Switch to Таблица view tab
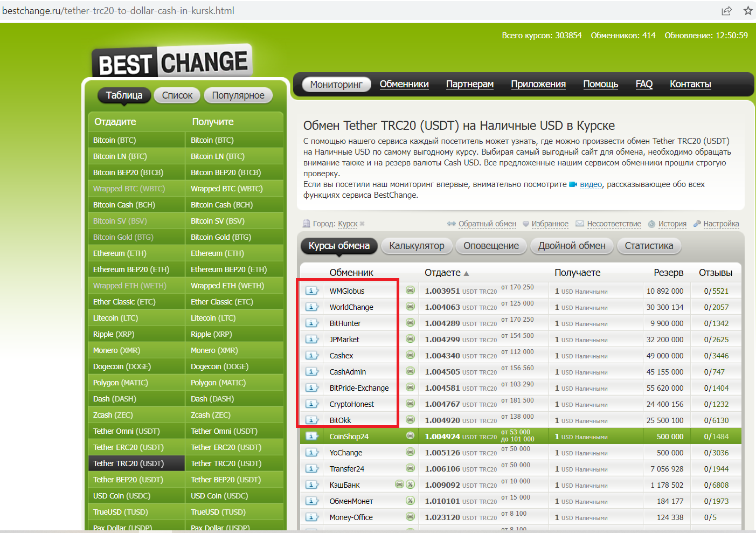This screenshot has height=533, width=756. coord(124,95)
